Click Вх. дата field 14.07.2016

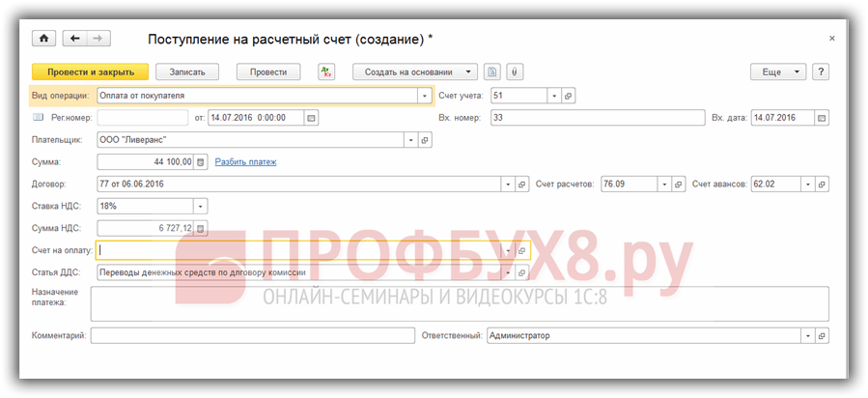pos(783,118)
